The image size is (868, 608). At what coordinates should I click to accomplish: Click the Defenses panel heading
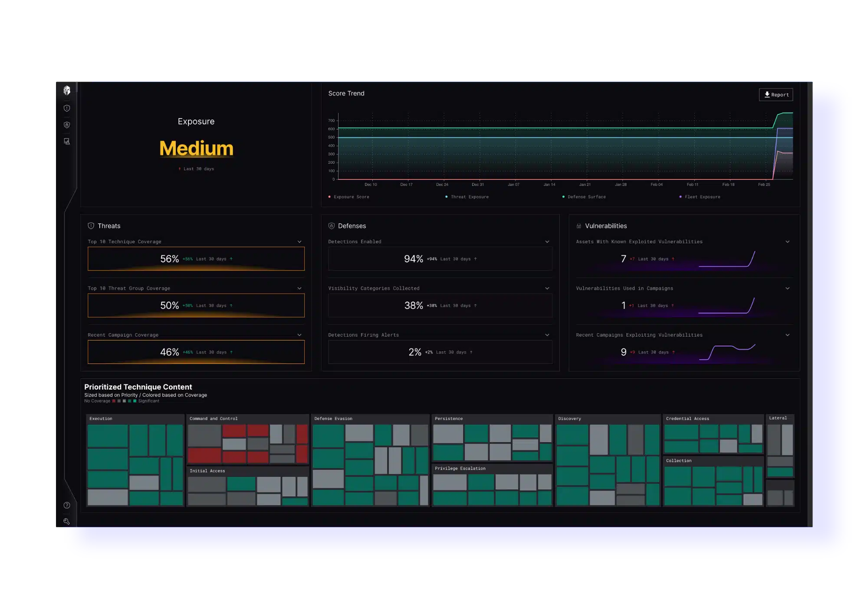pos(352,226)
